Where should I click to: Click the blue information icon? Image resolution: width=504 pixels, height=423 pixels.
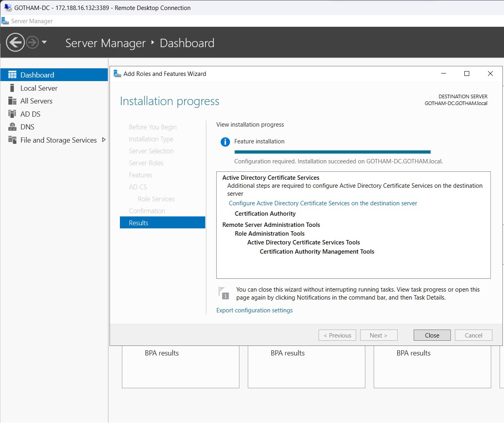(225, 142)
